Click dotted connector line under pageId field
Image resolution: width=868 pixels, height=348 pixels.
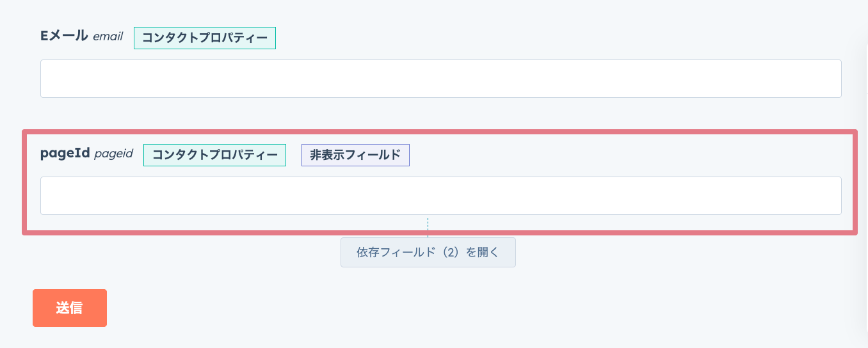point(428,227)
